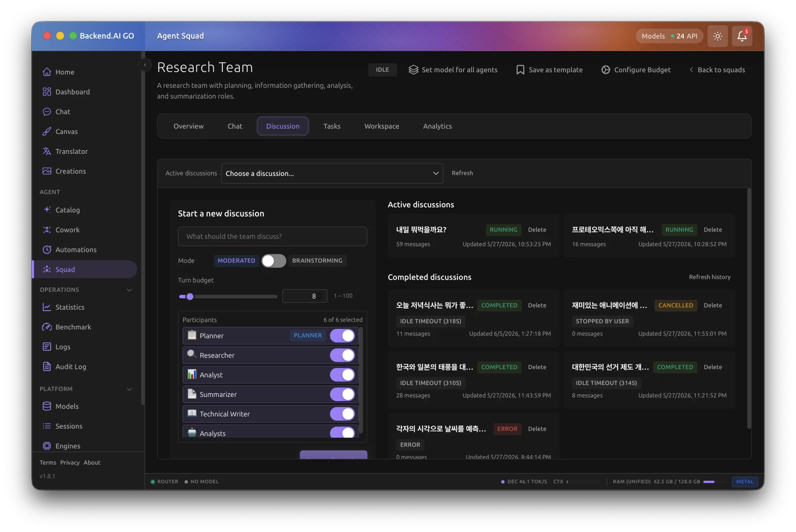Open the Home sidebar icon

(47, 72)
